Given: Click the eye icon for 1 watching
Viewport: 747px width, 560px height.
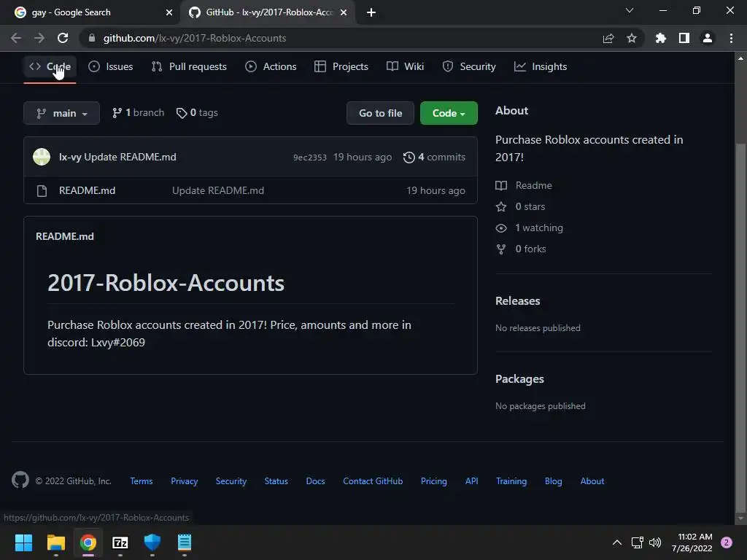Looking at the screenshot, I should coord(501,228).
